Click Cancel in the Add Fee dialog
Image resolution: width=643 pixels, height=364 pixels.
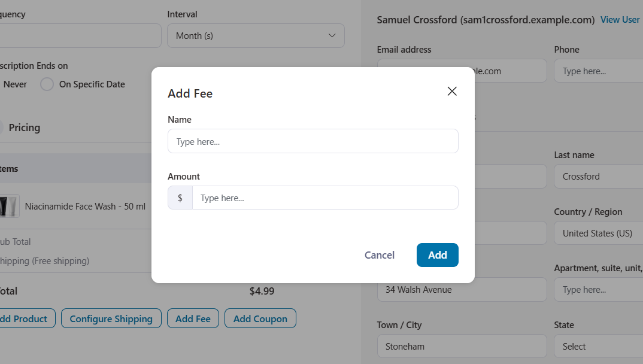tap(379, 255)
